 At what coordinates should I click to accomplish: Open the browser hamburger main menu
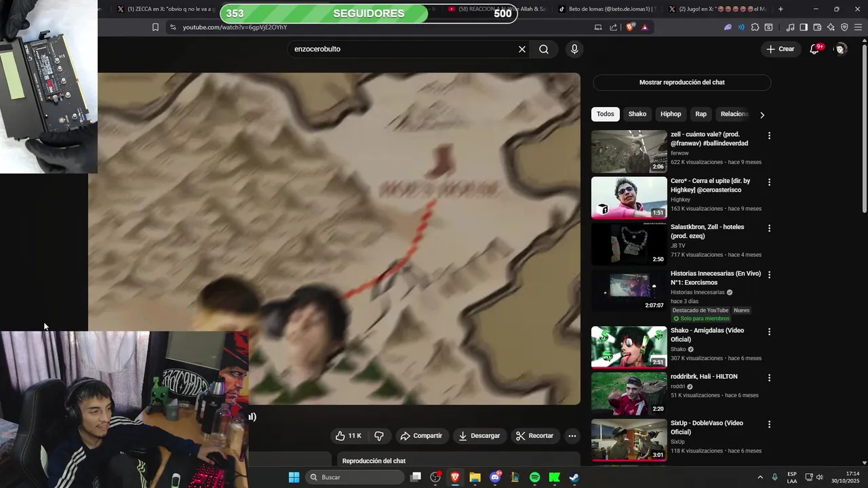coord(859,27)
